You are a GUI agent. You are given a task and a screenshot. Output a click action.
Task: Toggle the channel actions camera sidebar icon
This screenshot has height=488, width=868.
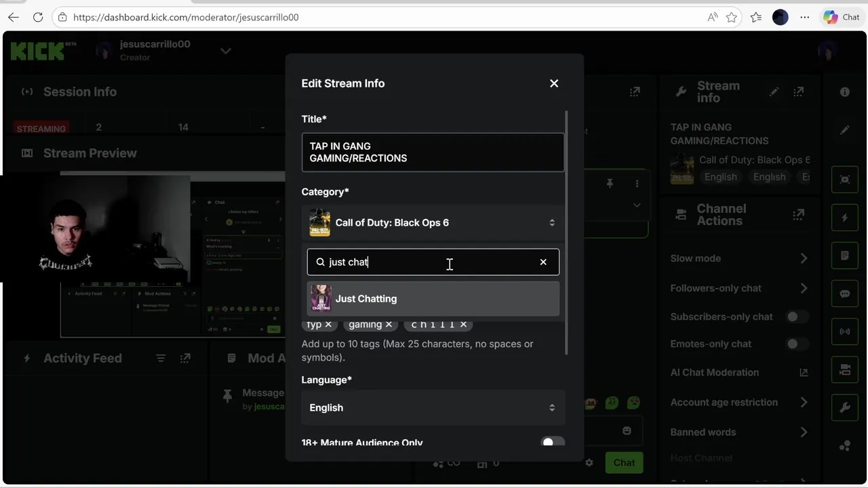pyautogui.click(x=844, y=369)
